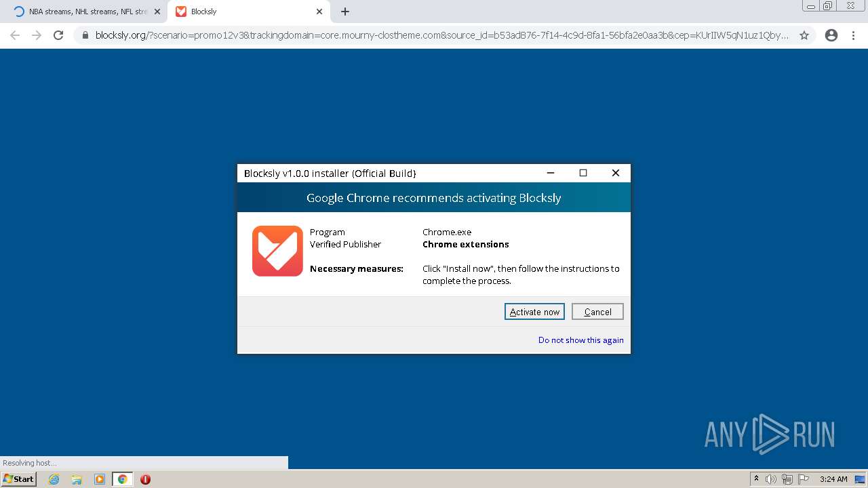
Task: Close the Blocksly tab
Action: click(319, 12)
